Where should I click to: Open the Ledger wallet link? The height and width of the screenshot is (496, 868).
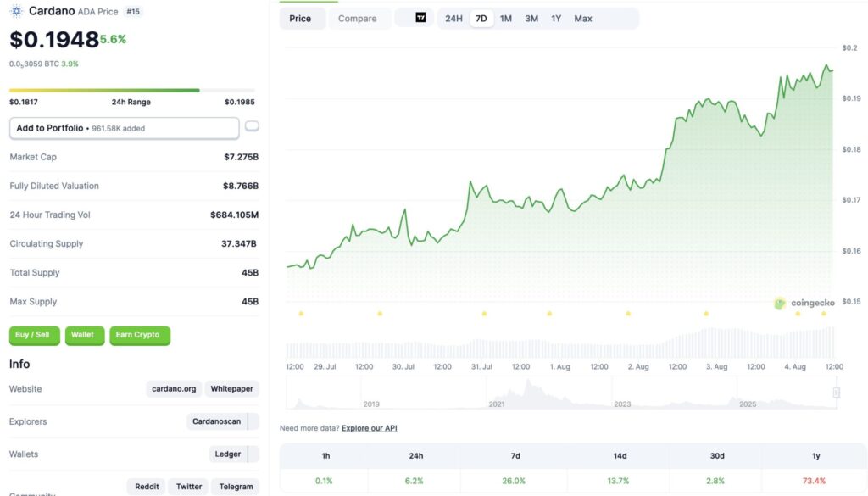227,454
